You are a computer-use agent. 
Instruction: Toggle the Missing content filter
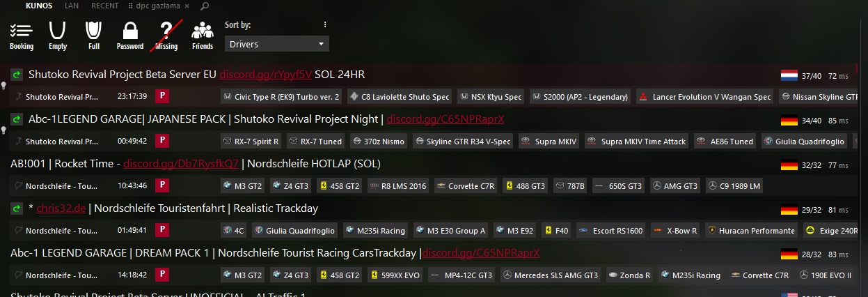pyautogui.click(x=166, y=36)
